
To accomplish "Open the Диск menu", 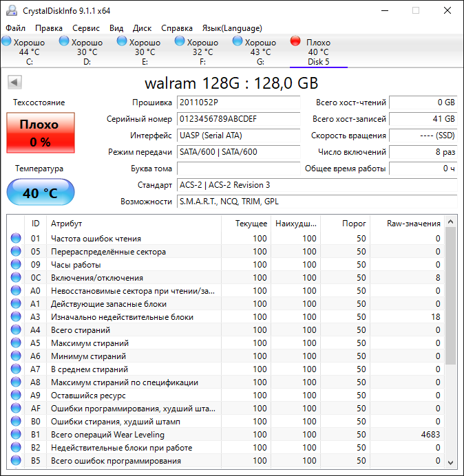I will pyautogui.click(x=143, y=28).
